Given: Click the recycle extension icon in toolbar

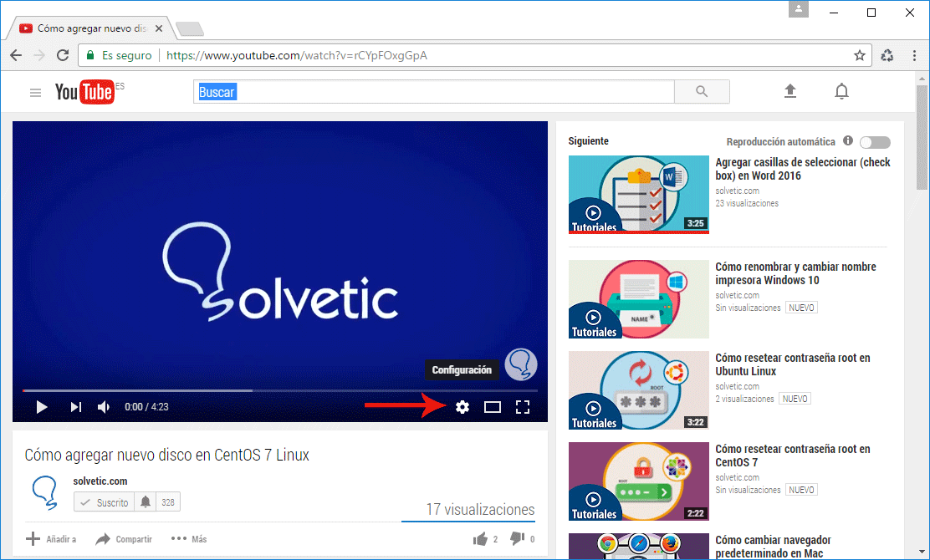Looking at the screenshot, I should 887,55.
